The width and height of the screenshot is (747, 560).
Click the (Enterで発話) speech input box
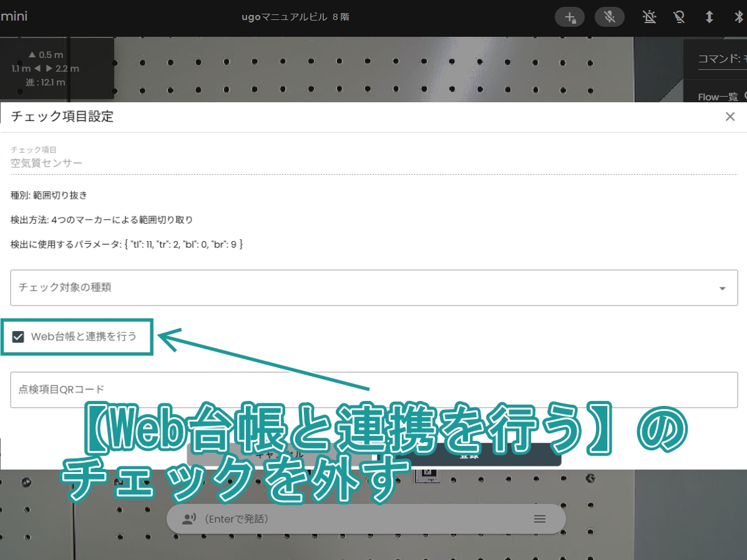[366, 519]
